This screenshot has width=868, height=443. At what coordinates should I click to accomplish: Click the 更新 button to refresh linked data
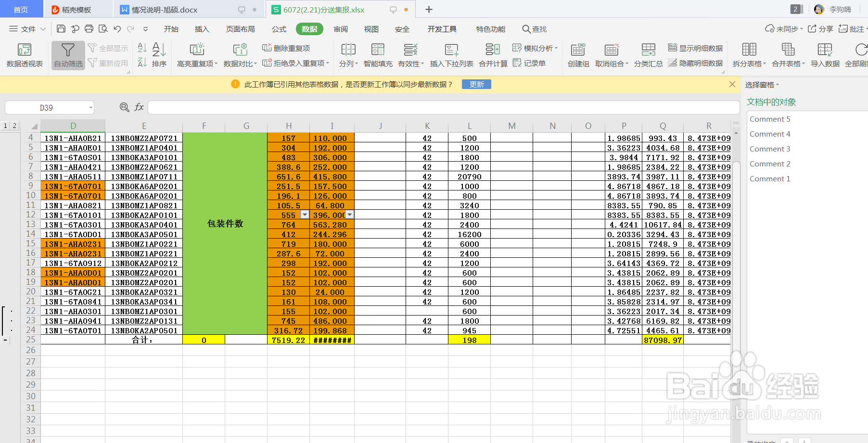476,84
